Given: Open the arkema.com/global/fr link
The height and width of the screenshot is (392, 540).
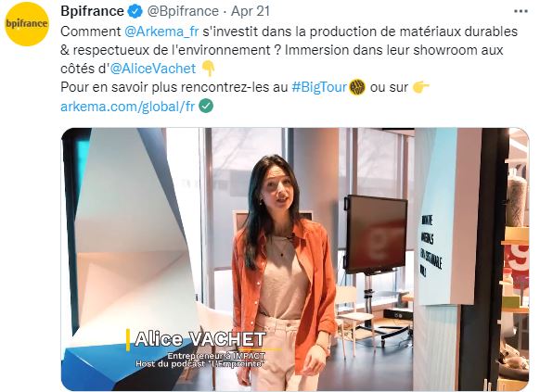Looking at the screenshot, I should pyautogui.click(x=127, y=107).
